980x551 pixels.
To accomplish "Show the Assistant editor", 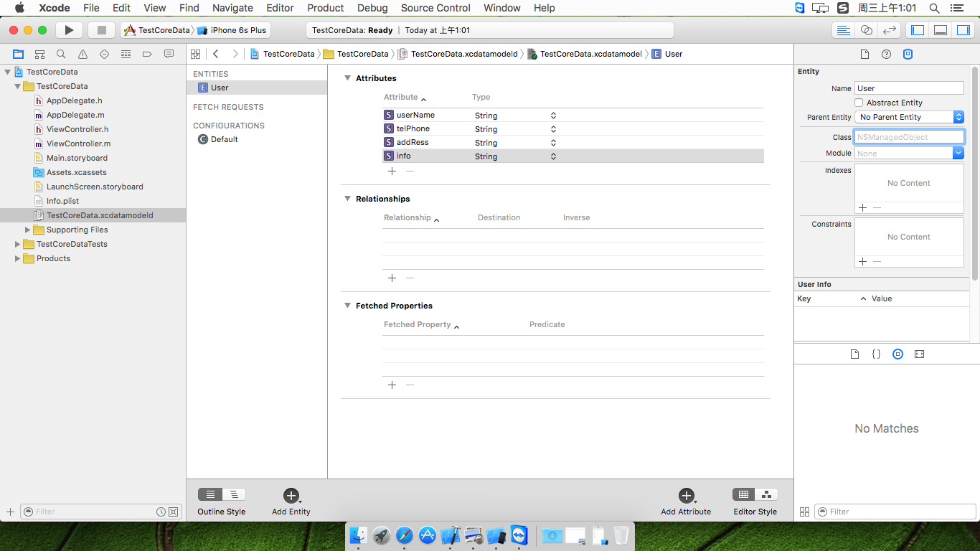I will [867, 30].
